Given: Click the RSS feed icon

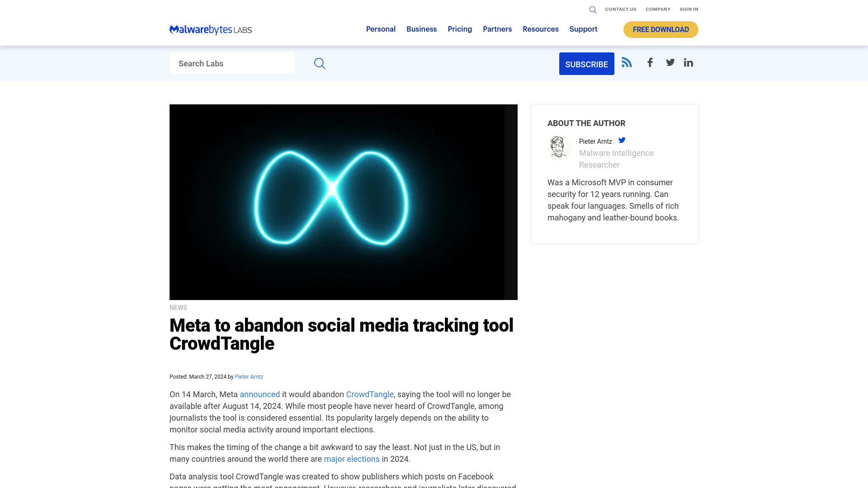Looking at the screenshot, I should click(627, 62).
